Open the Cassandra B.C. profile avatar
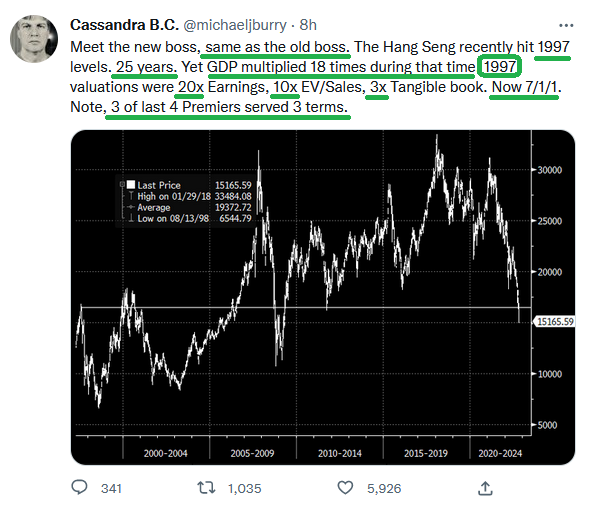 (34, 39)
